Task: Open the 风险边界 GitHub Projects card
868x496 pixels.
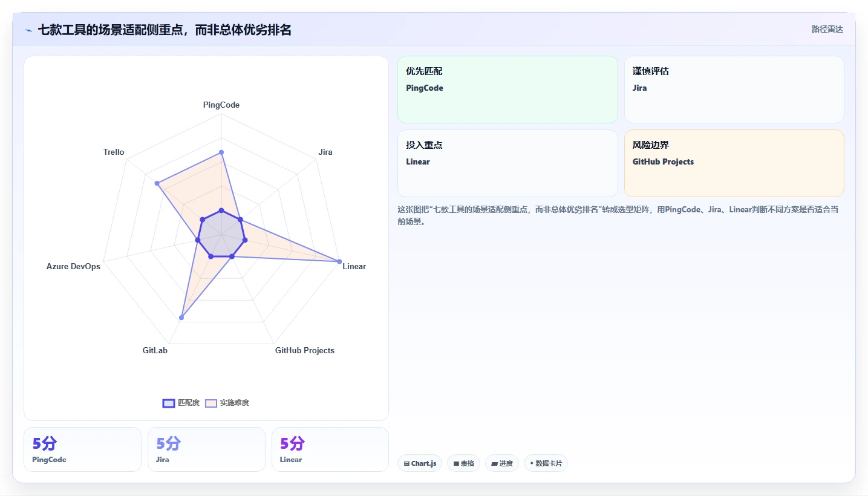Action: tap(734, 163)
